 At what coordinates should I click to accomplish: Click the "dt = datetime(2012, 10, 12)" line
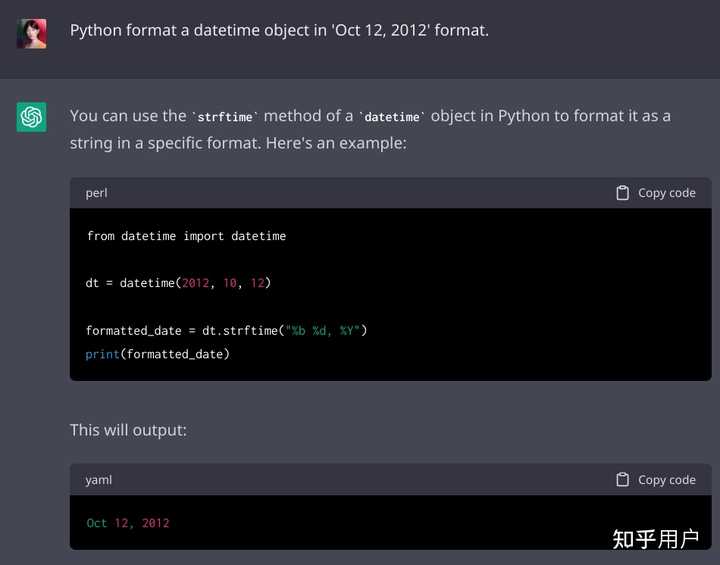(178, 283)
